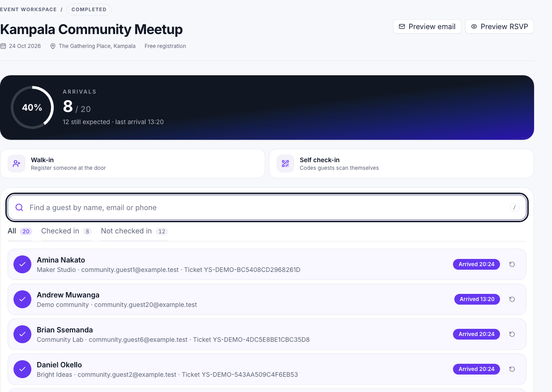Open the Preview email button

coord(427,26)
